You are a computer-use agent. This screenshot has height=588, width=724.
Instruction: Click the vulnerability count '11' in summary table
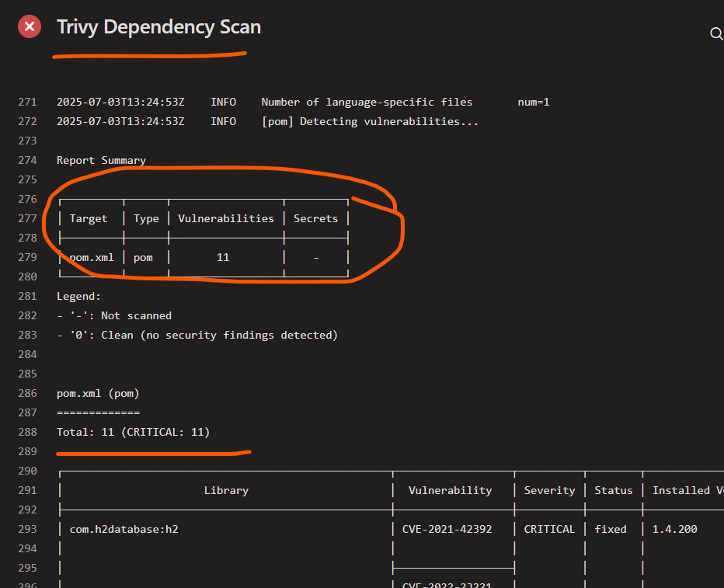point(223,257)
